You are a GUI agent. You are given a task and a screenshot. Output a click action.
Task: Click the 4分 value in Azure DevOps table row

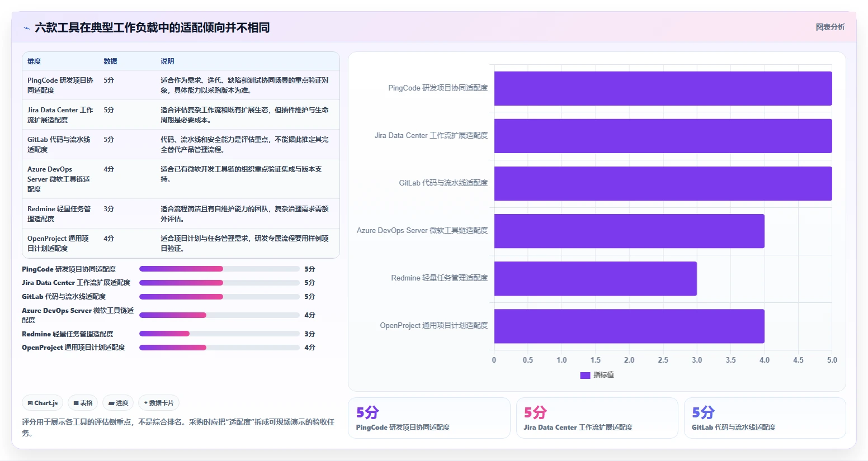click(108, 169)
